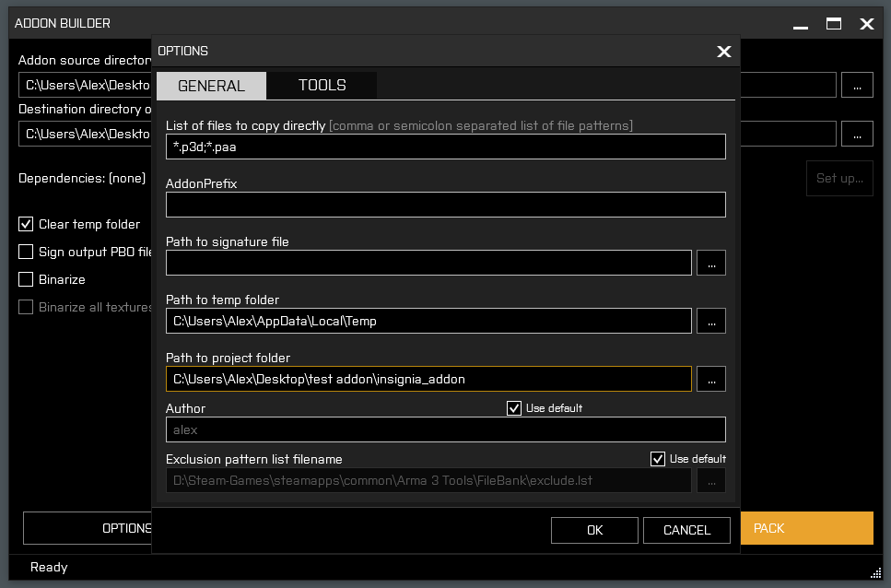Uncheck Use default for Author

(x=514, y=408)
